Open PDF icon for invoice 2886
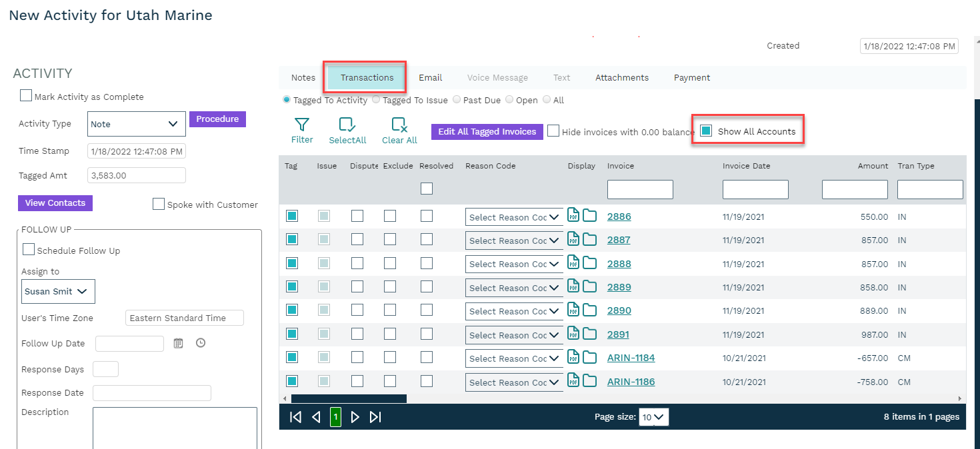 coord(573,215)
